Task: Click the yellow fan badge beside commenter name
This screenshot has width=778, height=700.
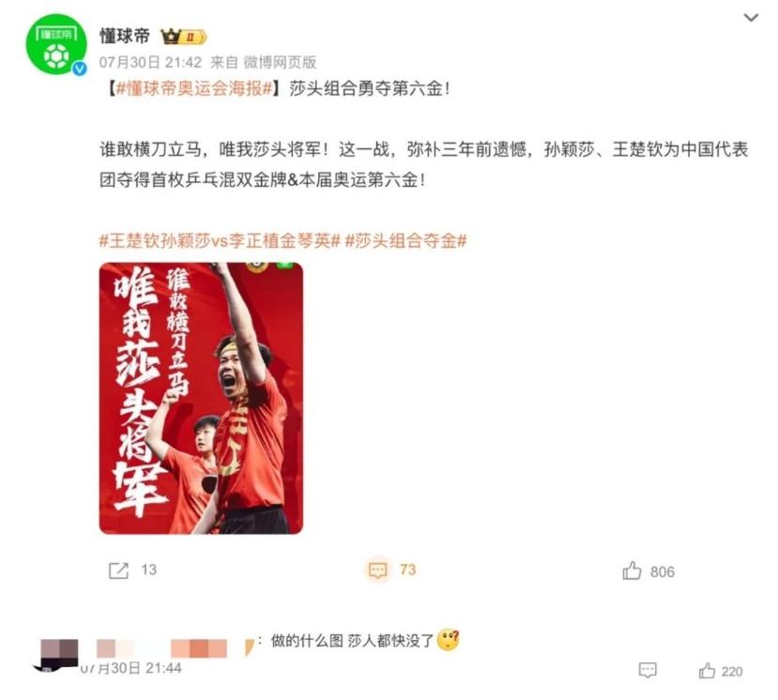Action: (x=250, y=647)
